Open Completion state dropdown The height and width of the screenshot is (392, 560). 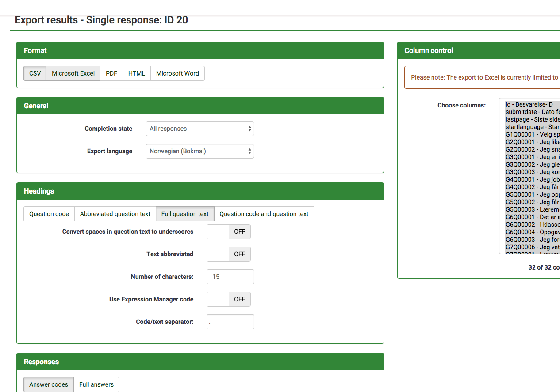coord(199,129)
